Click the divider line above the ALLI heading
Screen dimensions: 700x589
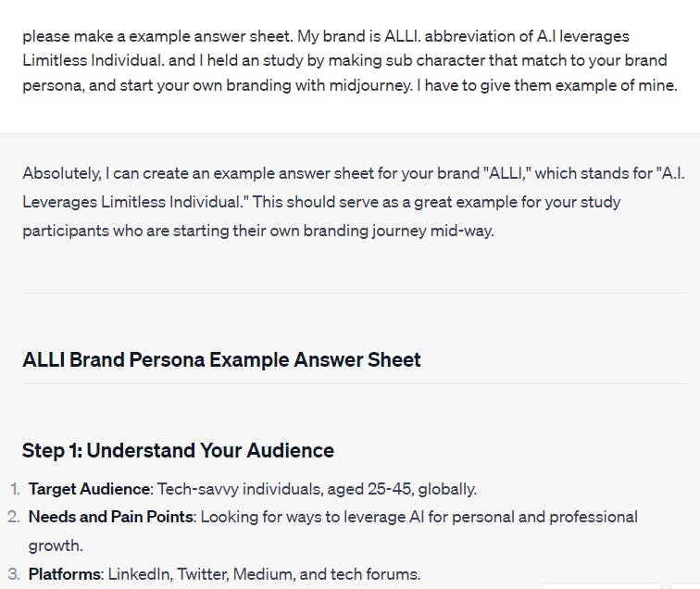point(355,294)
